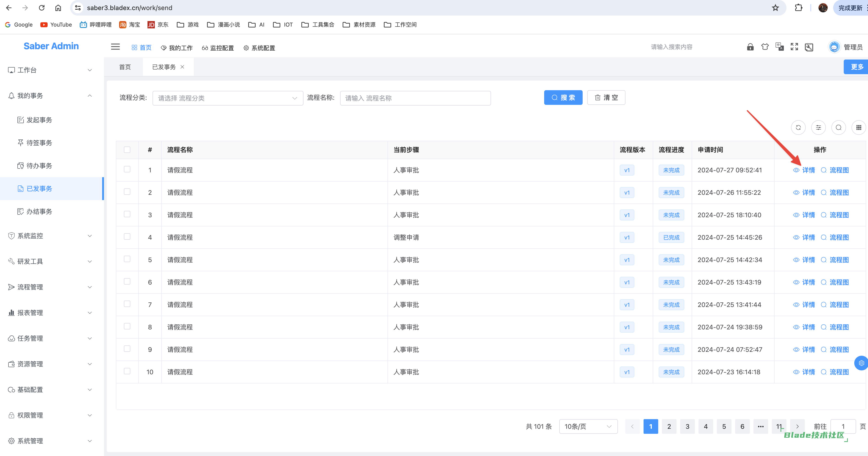Open the 监控配置 top menu

218,48
